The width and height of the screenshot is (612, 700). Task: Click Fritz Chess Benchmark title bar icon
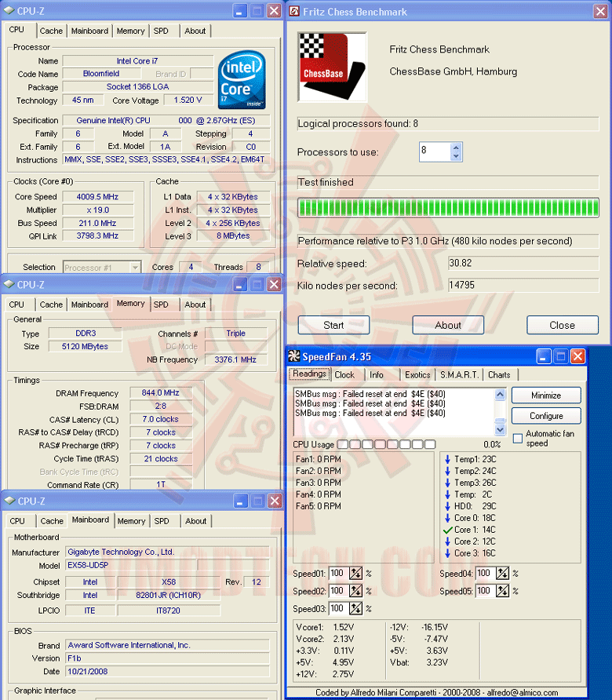[x=294, y=11]
